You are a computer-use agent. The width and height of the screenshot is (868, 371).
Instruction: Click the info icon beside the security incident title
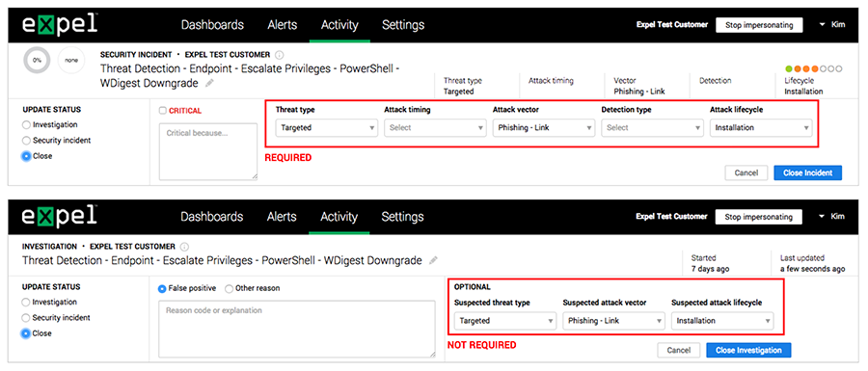pyautogui.click(x=279, y=55)
